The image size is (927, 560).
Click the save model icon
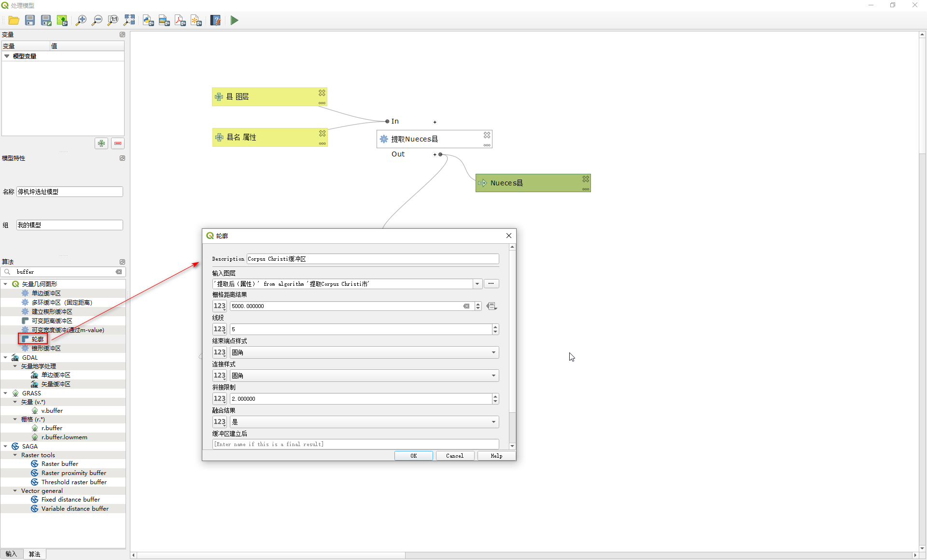30,20
